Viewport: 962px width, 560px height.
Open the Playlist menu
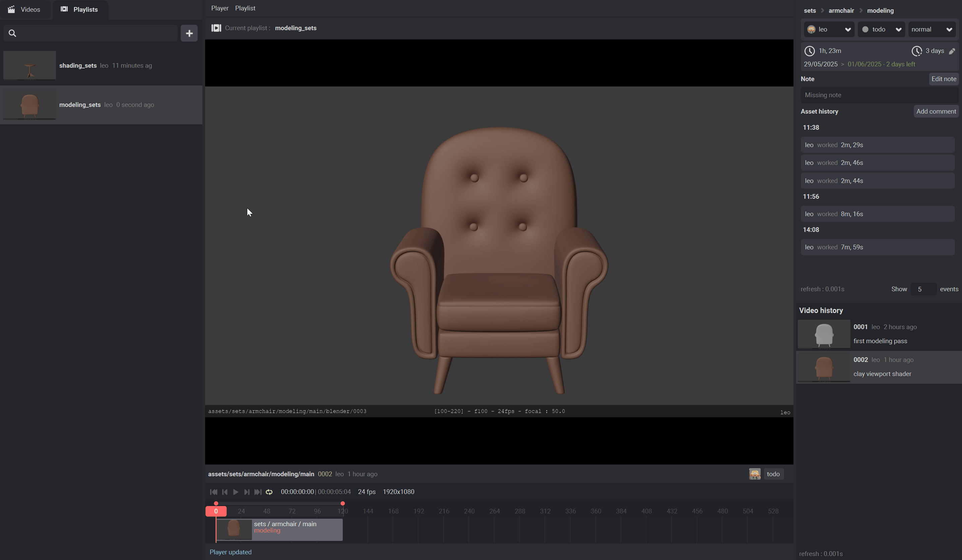[245, 8]
